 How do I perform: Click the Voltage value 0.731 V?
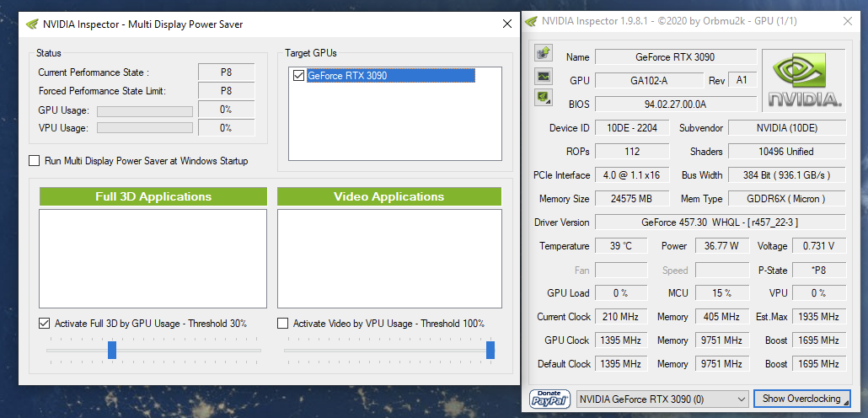(819, 246)
